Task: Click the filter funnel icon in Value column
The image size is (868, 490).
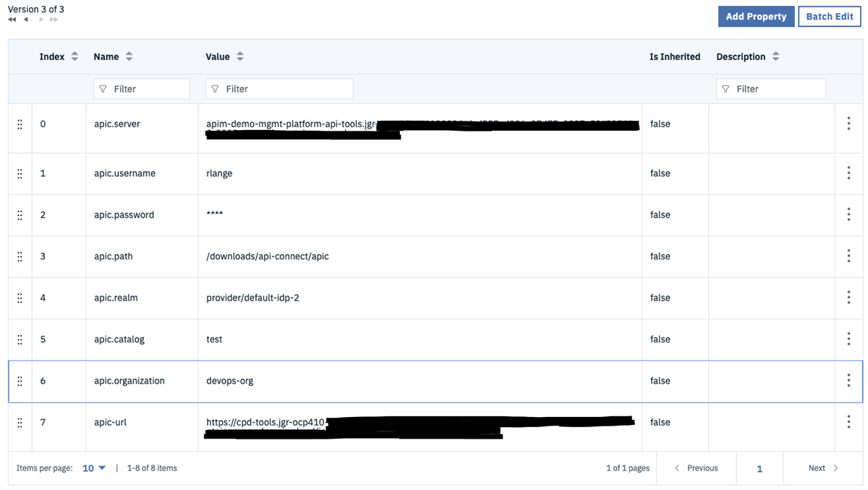Action: [x=215, y=88]
